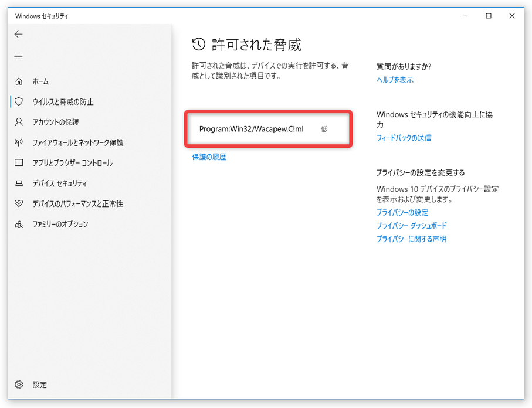Click the 質問がありますか? heading
This screenshot has width=532, height=408.
pos(404,67)
